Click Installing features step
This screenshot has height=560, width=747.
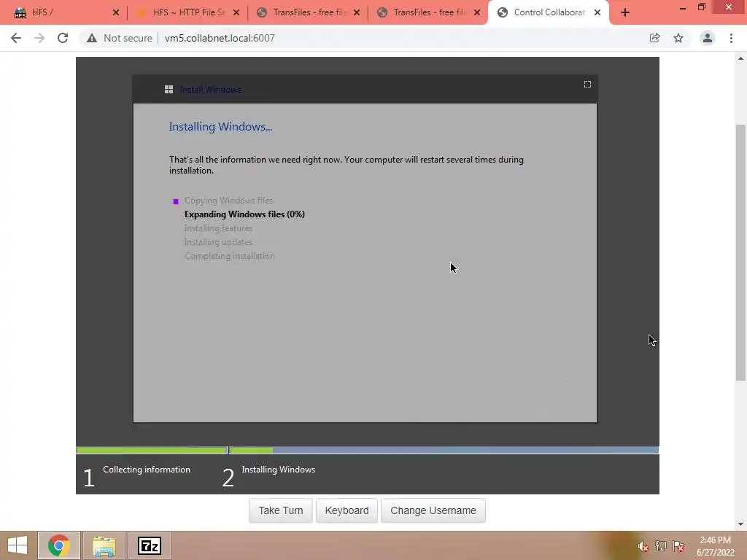[x=218, y=228]
